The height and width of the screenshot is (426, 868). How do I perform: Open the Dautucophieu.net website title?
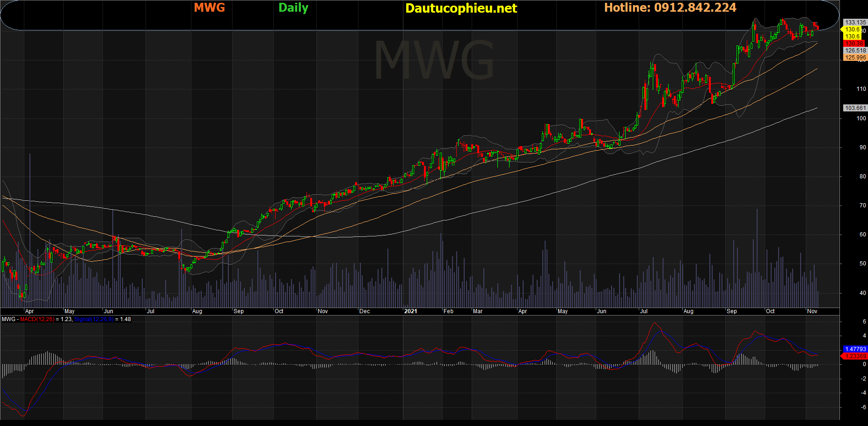(x=460, y=8)
